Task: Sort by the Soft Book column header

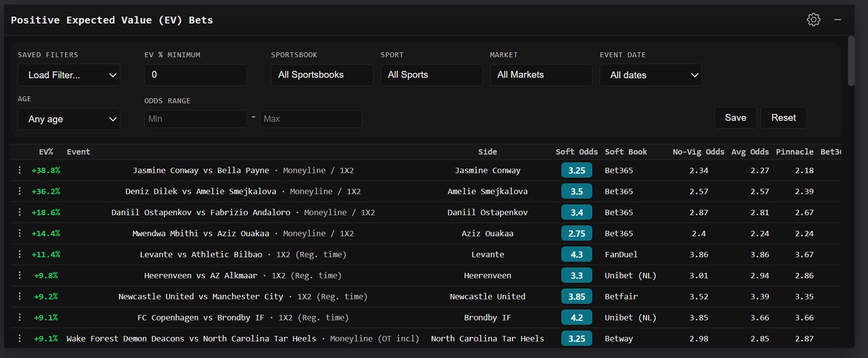Action: coord(626,152)
